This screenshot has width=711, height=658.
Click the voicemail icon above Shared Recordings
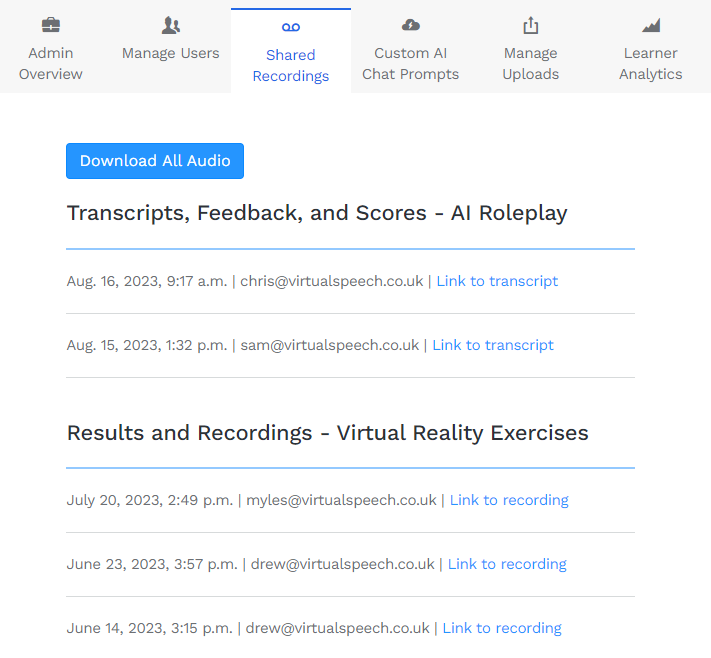291,27
